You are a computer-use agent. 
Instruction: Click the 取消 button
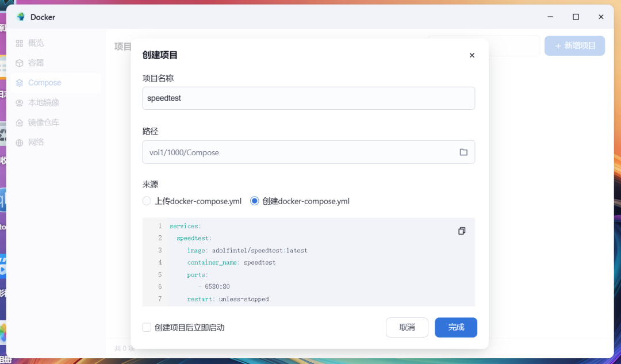pos(407,327)
